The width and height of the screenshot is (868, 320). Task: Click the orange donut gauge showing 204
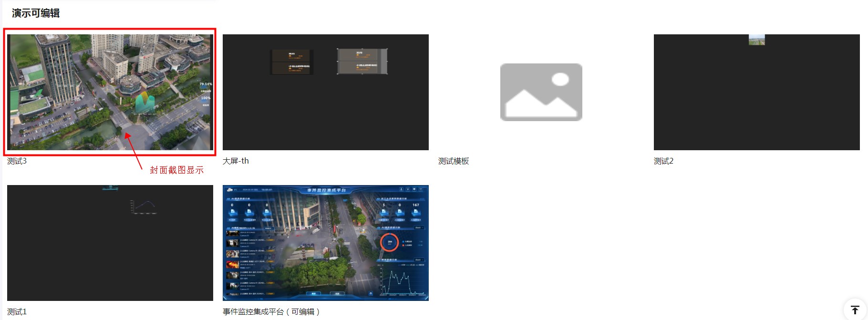pos(390,242)
